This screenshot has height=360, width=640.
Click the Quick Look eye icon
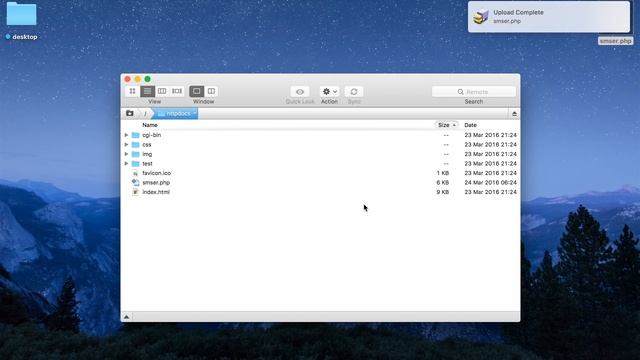point(300,92)
